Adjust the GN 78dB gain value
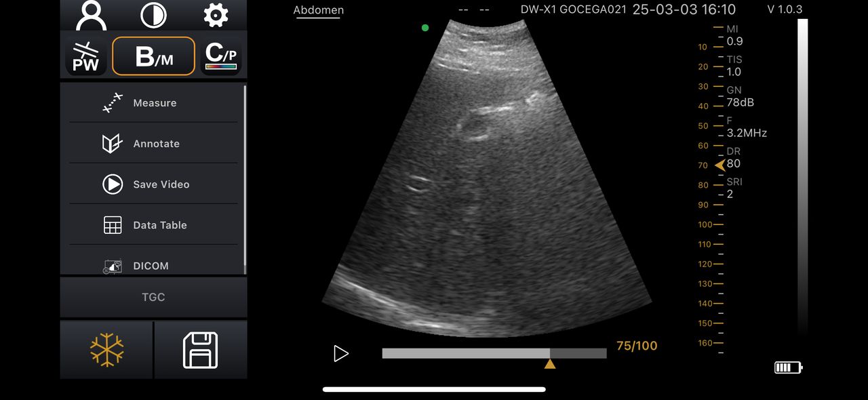The image size is (868, 400). (740, 102)
